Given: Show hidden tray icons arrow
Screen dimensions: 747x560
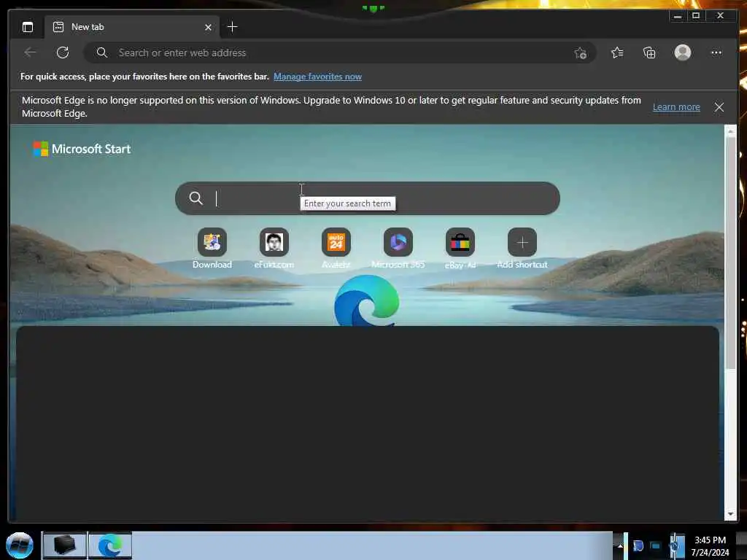Looking at the screenshot, I should click(x=620, y=545).
